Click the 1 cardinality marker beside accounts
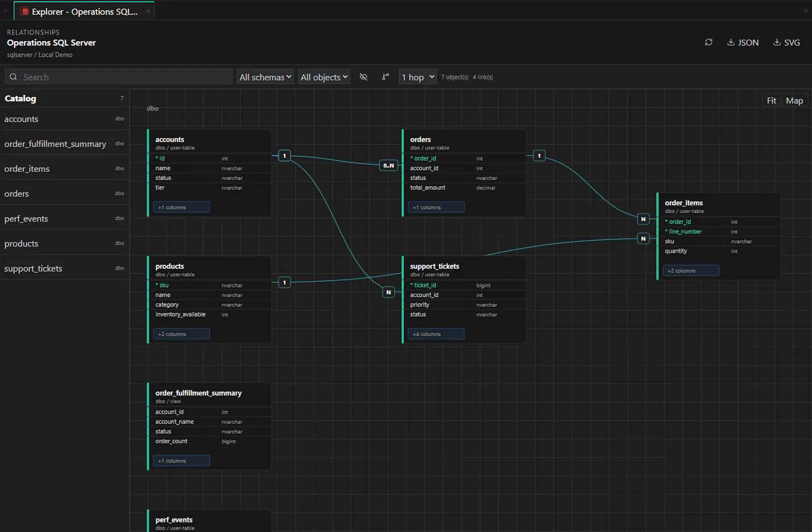812x532 pixels. point(285,156)
